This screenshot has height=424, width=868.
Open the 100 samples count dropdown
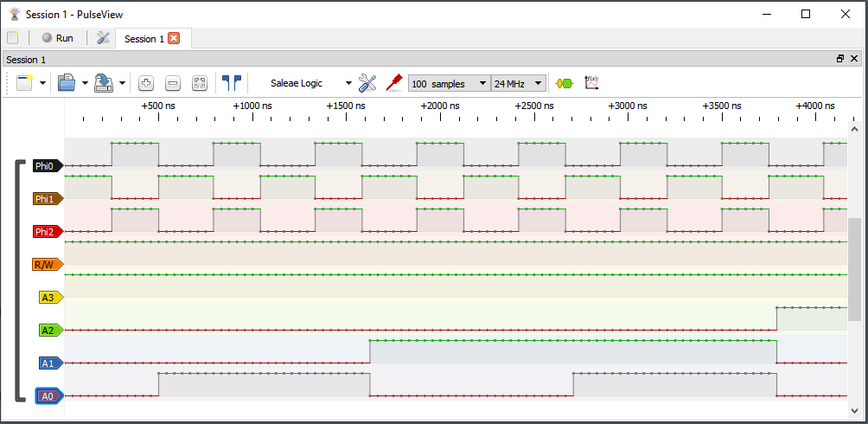click(x=449, y=83)
